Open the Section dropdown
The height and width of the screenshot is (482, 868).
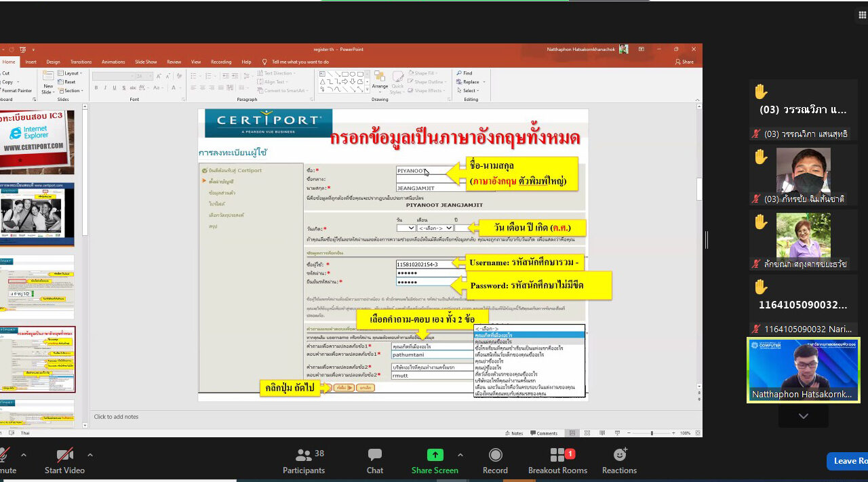[71, 91]
